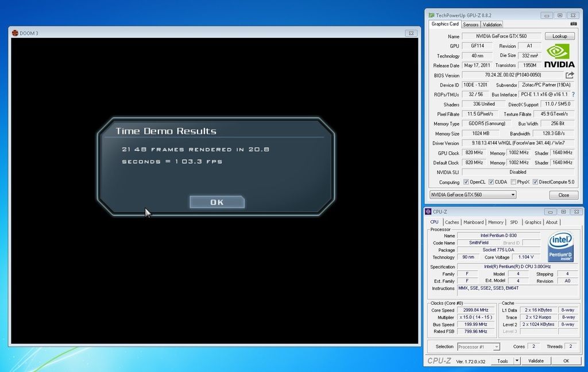Expand the CPU-Z Tools dropdown arrow
Image resolution: width=588 pixels, height=372 pixels.
pos(517,361)
